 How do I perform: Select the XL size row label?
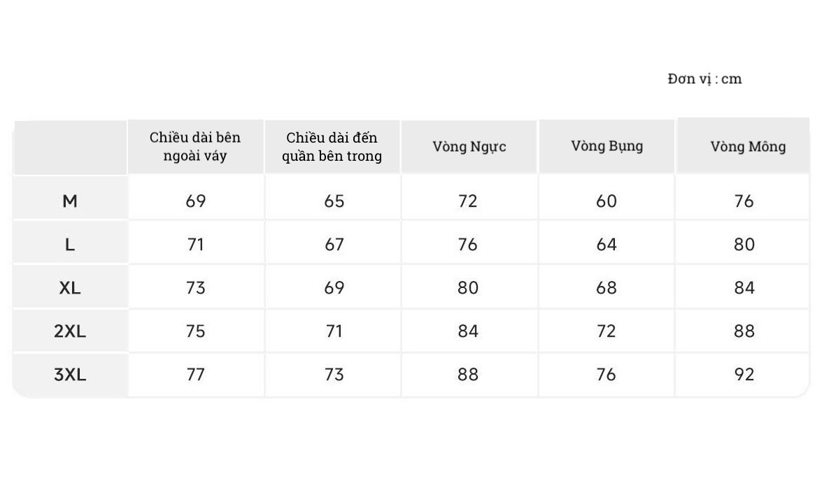[x=70, y=288]
